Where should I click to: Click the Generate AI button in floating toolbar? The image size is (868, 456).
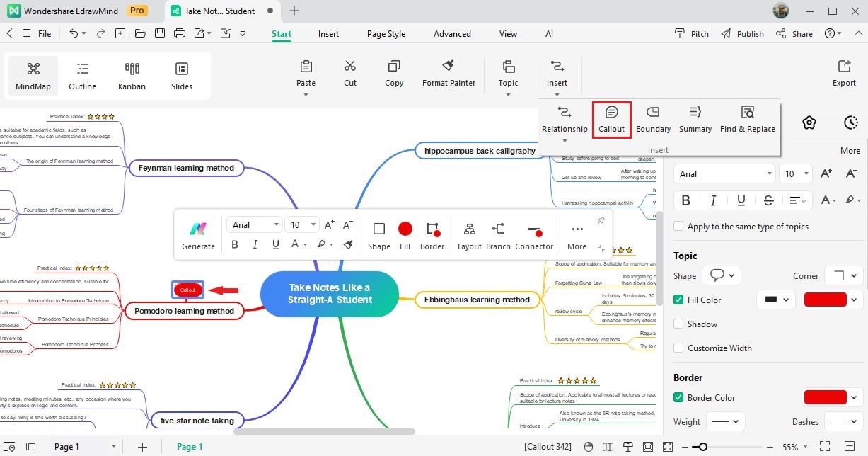198,236
